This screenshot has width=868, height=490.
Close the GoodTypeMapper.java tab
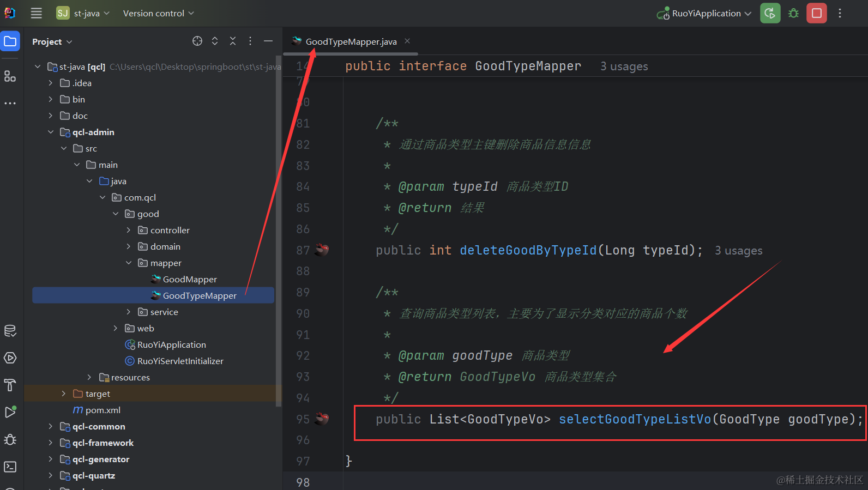(407, 41)
